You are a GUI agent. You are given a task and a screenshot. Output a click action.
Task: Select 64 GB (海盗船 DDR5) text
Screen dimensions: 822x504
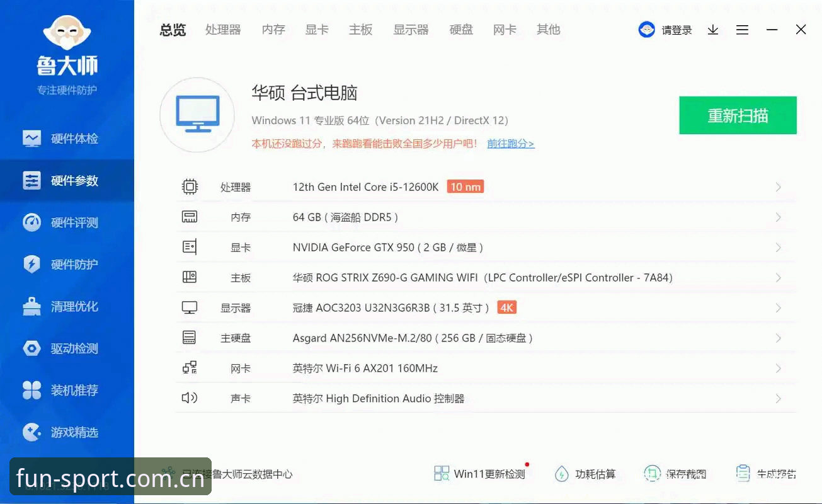pos(345,217)
